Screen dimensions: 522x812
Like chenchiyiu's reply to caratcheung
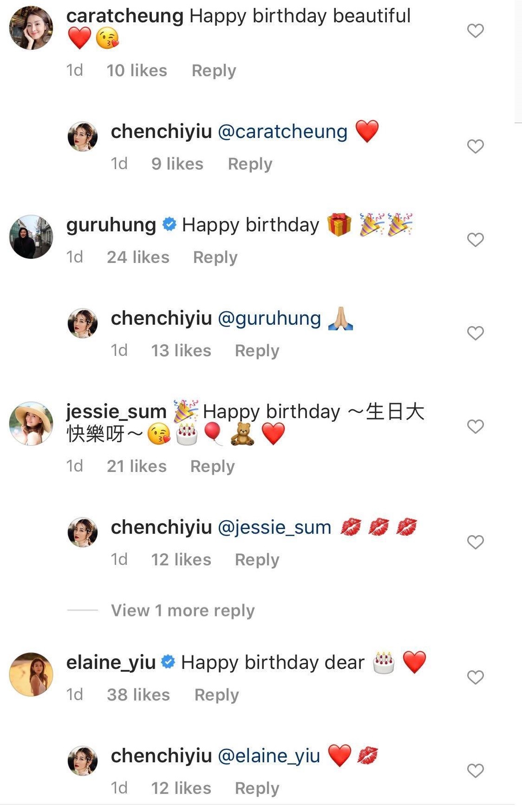[475, 147]
